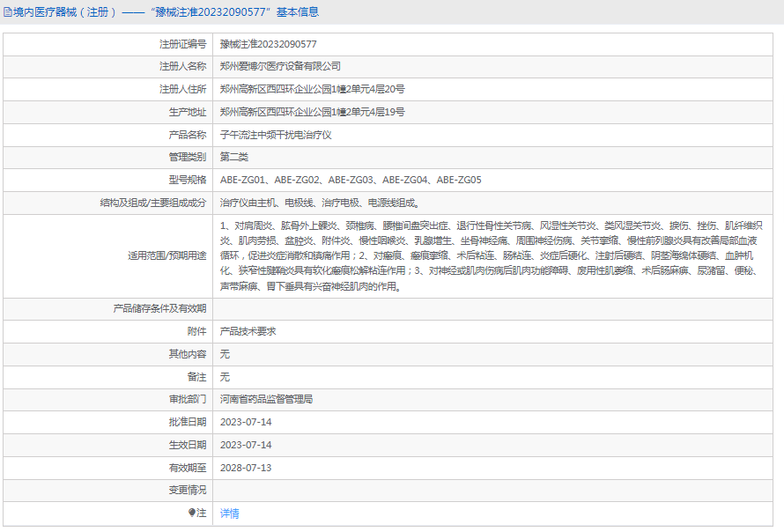This screenshot has height=532, width=784.
Task: Select production address ending in 4层19号
Action: 313,112
